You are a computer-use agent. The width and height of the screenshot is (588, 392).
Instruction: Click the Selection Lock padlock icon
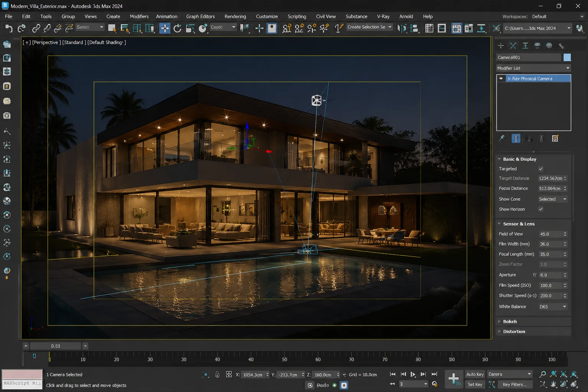217,374
